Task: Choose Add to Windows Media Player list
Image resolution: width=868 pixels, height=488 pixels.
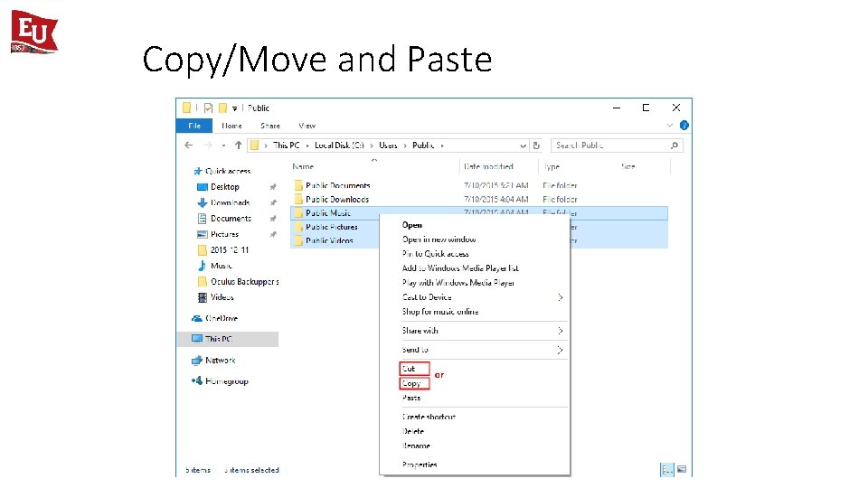Action: click(460, 267)
